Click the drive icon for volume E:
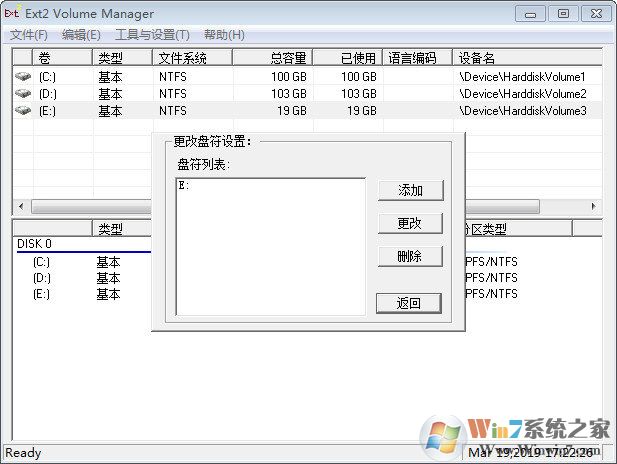Image resolution: width=617 pixels, height=464 pixels. 22,111
